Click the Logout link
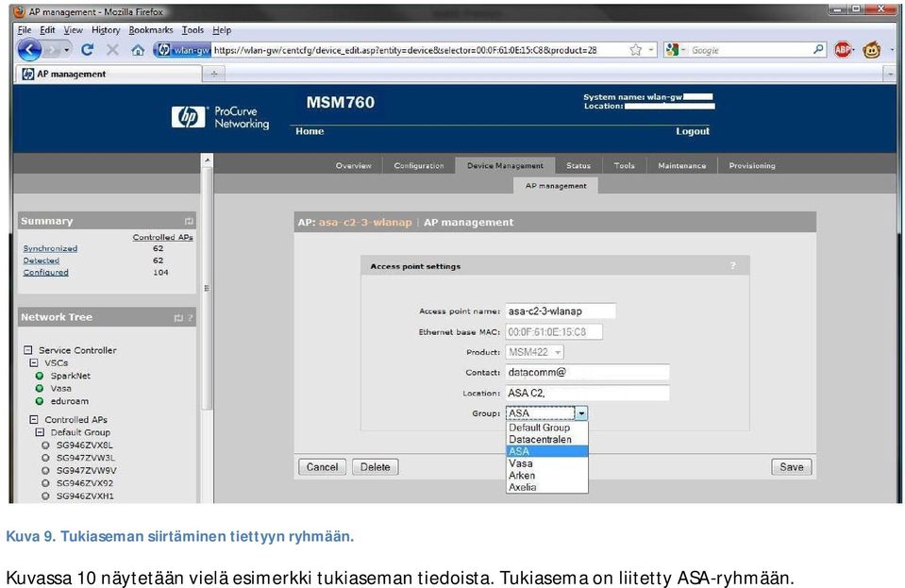 (x=693, y=131)
